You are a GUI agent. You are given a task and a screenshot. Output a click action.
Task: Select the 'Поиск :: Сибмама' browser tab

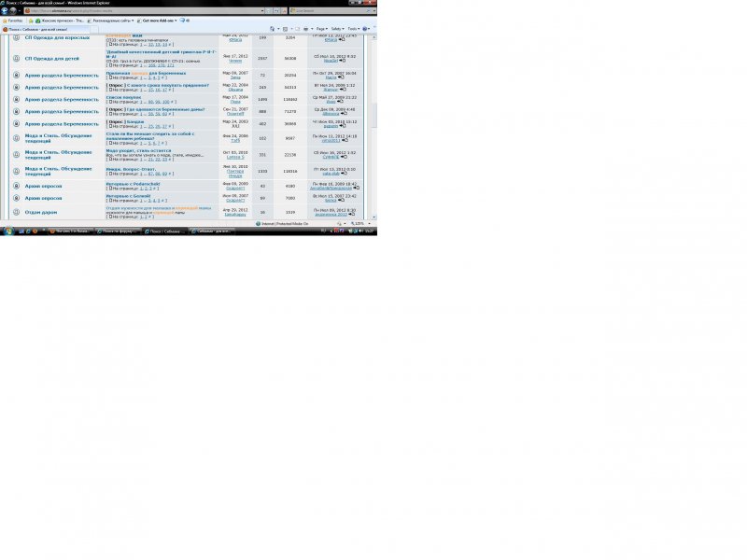45,30
